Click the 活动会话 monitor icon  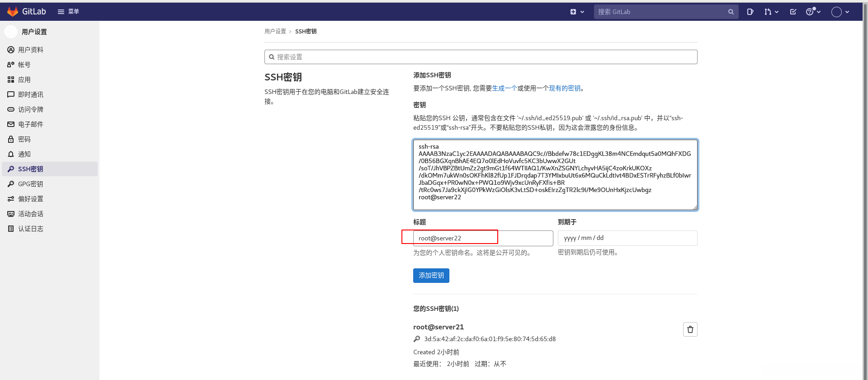click(11, 214)
